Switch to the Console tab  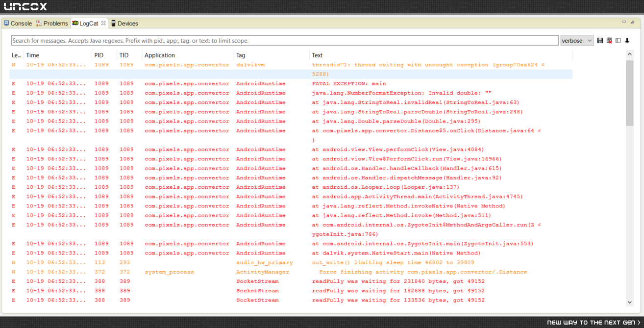point(18,24)
